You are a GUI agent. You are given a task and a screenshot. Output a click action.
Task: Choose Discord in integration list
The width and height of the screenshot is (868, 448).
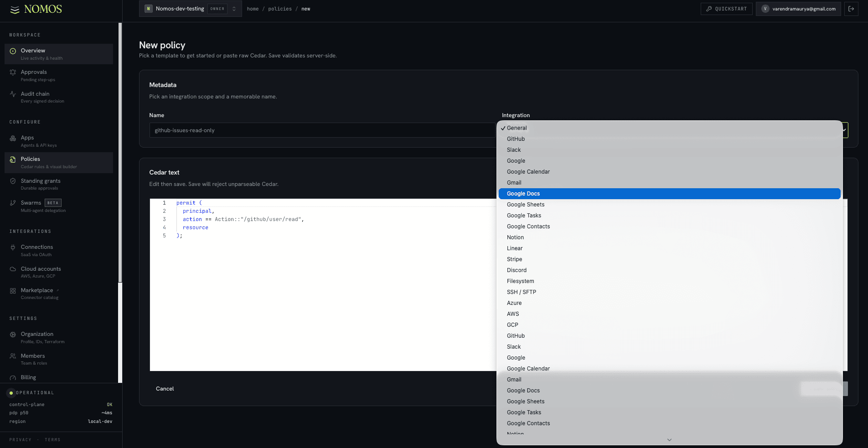pos(669,270)
